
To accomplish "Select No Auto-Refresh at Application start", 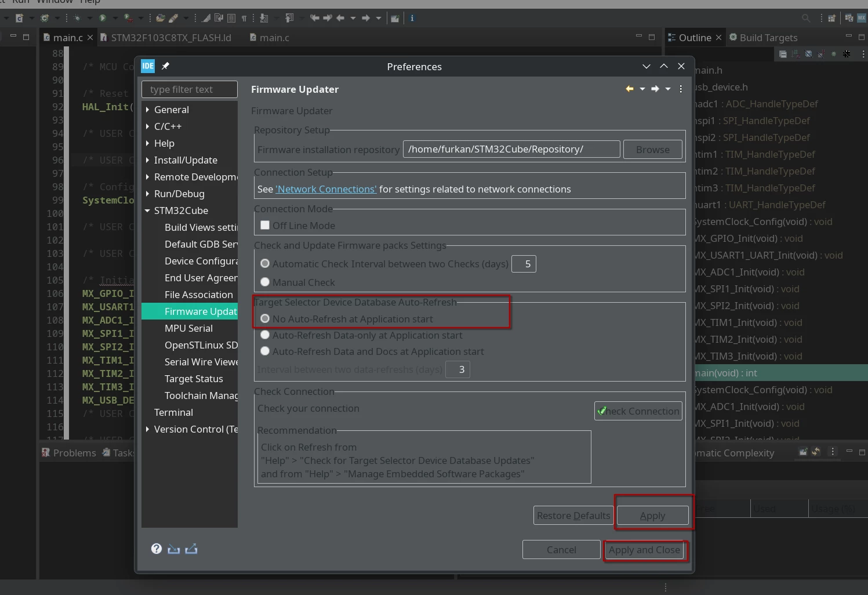I will [265, 318].
